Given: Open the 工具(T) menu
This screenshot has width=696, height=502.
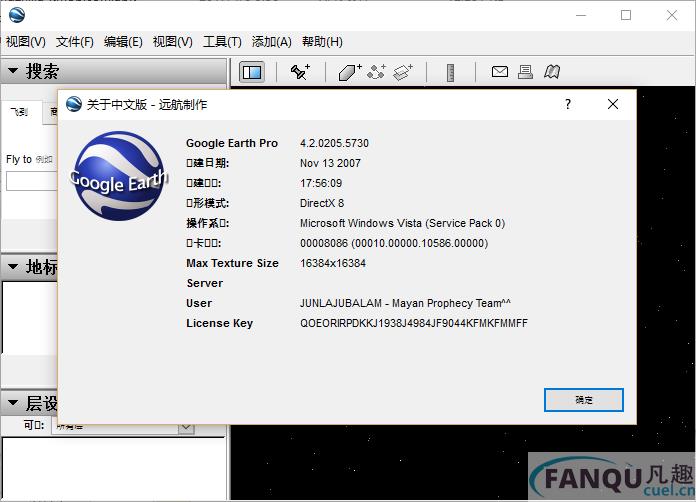Looking at the screenshot, I should [222, 42].
